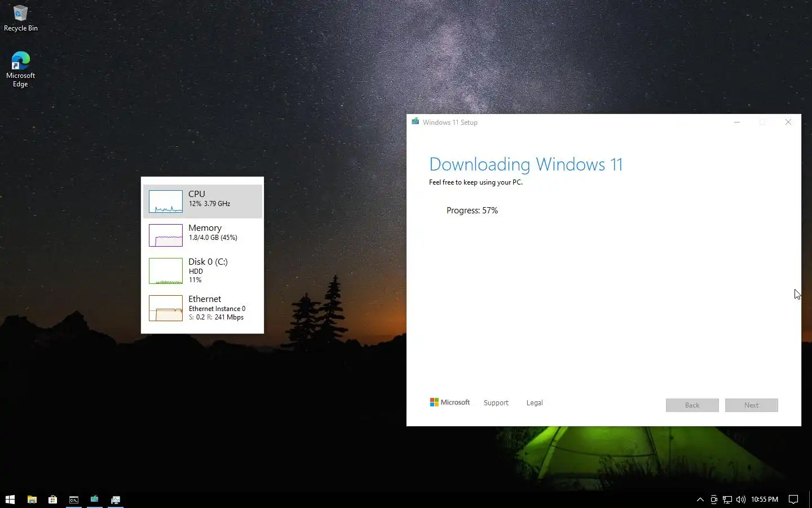Open the Recycle Bin desktop icon

[20, 18]
